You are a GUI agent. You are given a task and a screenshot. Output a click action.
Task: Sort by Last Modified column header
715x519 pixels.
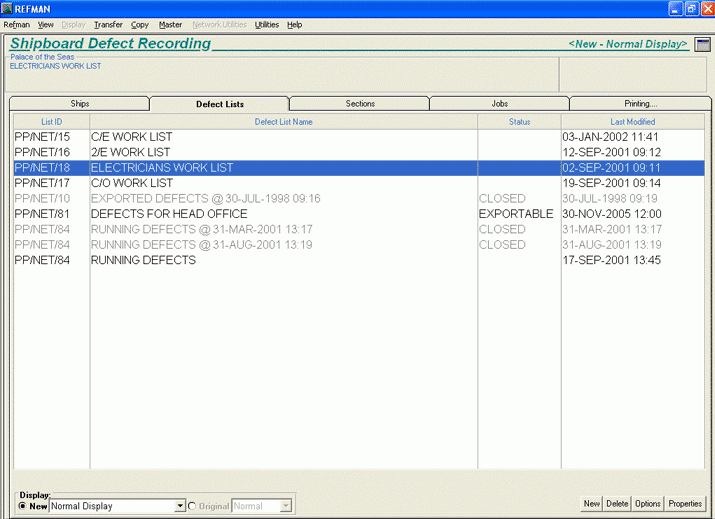coord(632,122)
